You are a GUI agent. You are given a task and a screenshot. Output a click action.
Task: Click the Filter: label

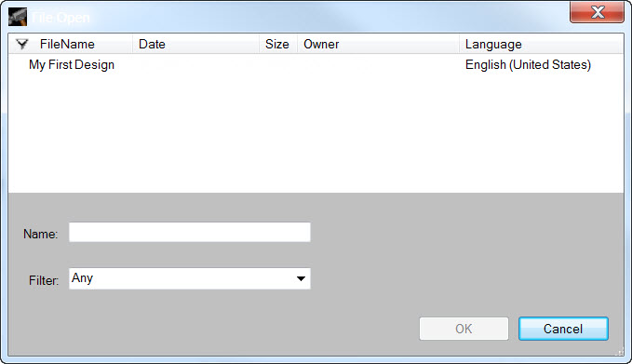point(44,280)
